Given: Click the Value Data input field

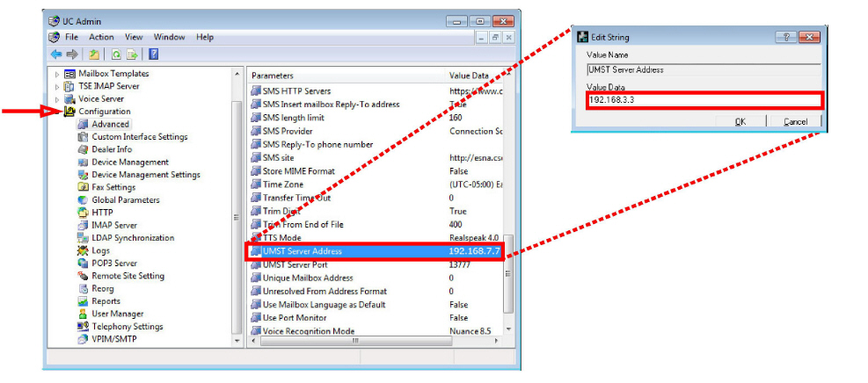Looking at the screenshot, I should pyautogui.click(x=704, y=101).
